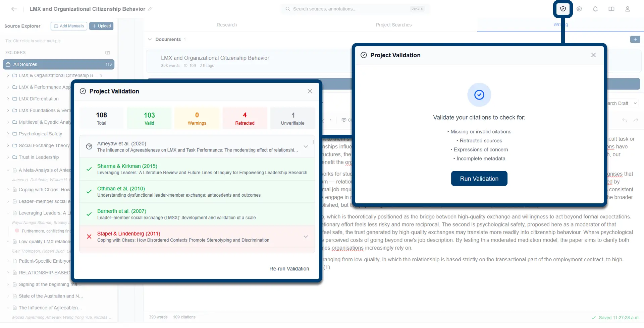Click the green checkmark for Sharma & Kirkman
The width and height of the screenshot is (644, 328).
tap(89, 169)
